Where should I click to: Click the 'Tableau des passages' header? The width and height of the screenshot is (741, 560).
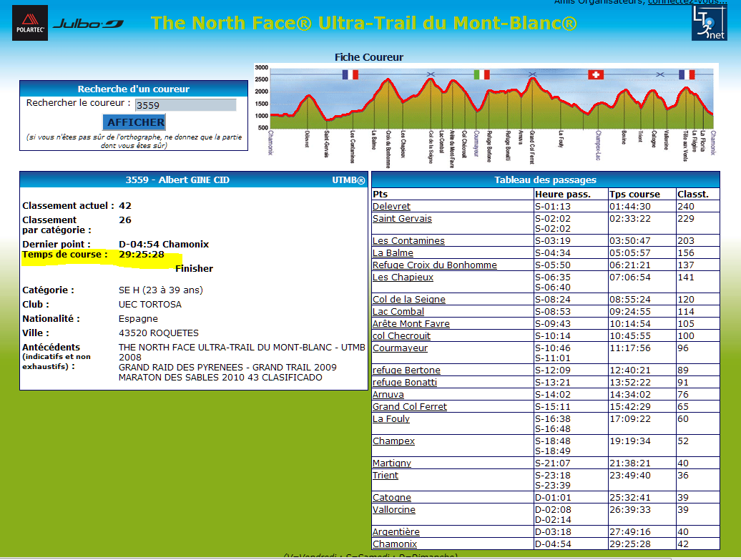coord(545,180)
